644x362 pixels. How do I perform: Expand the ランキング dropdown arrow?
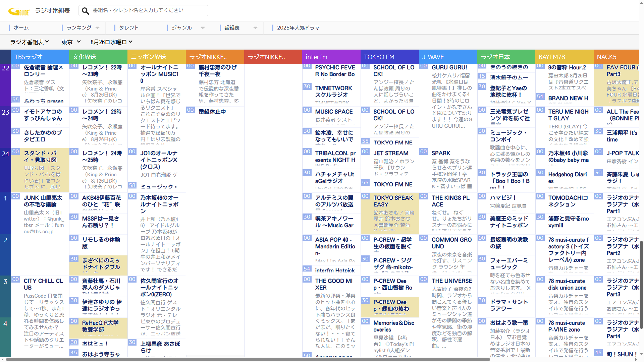98,28
